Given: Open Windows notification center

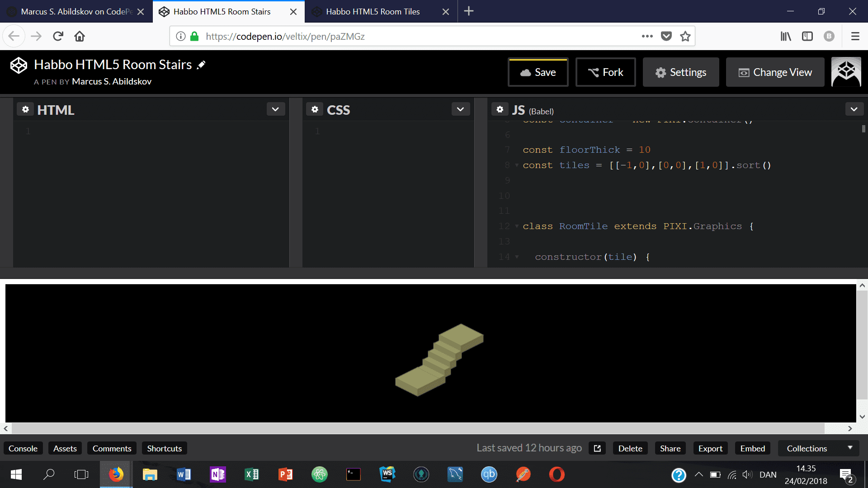Looking at the screenshot, I should (846, 474).
